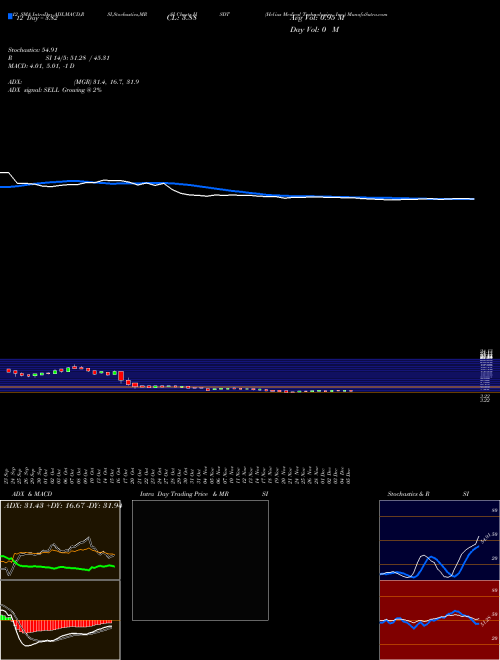Image resolution: width=500 pixels, height=660 pixels.
Task: Open the blue Stochastics chart panel
Action: [439, 540]
